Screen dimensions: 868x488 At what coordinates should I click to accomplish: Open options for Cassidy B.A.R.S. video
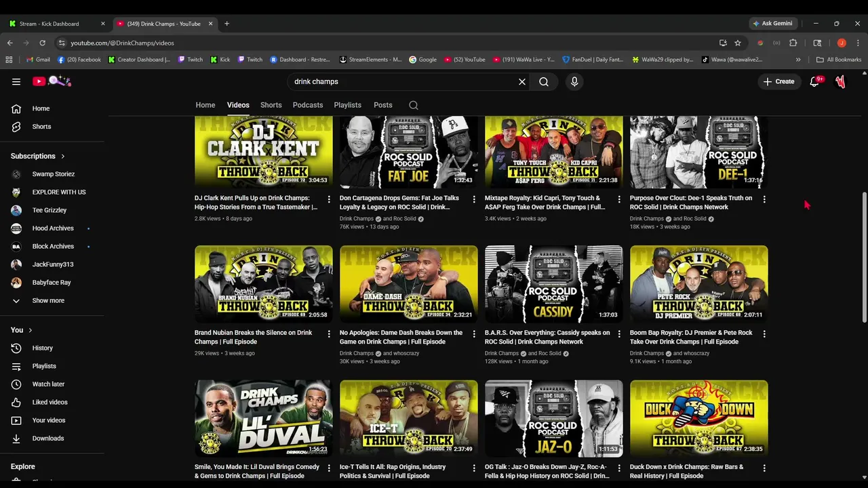pyautogui.click(x=619, y=334)
